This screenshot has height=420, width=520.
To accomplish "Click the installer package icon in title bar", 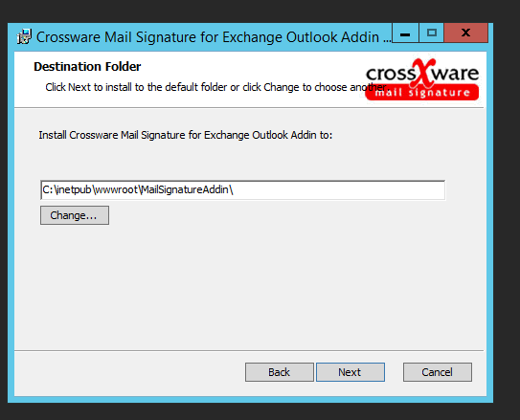I will click(24, 36).
